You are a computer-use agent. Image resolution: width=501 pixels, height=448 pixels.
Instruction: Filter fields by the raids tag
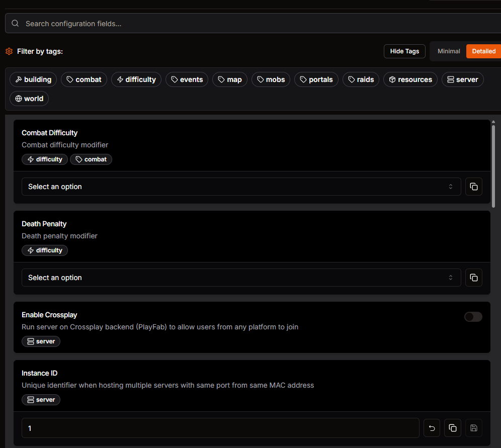click(x=361, y=79)
